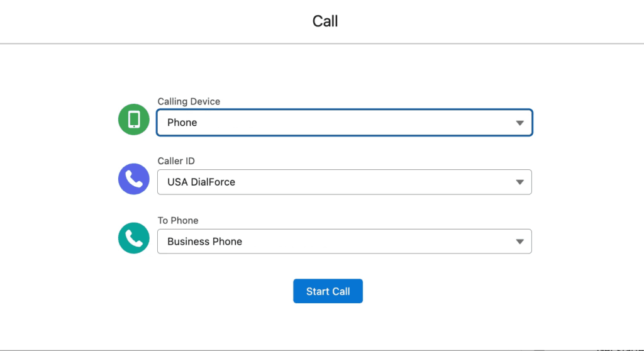Viewport: 644px width, 351px height.
Task: Click the To Phone label text
Action: point(178,220)
